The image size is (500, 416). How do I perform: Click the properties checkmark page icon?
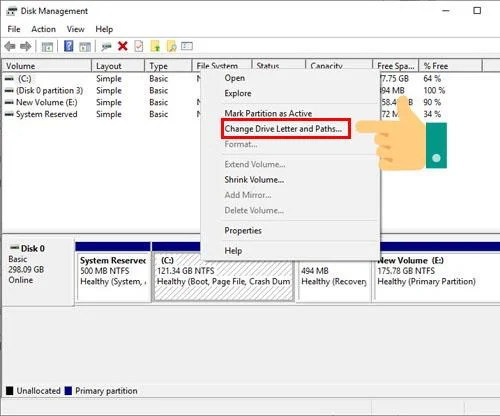click(x=139, y=46)
